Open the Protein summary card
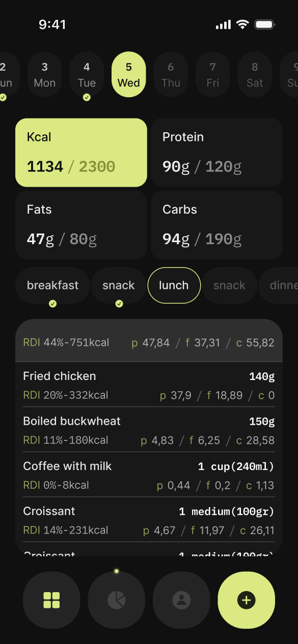This screenshot has height=644, width=298. click(x=217, y=153)
